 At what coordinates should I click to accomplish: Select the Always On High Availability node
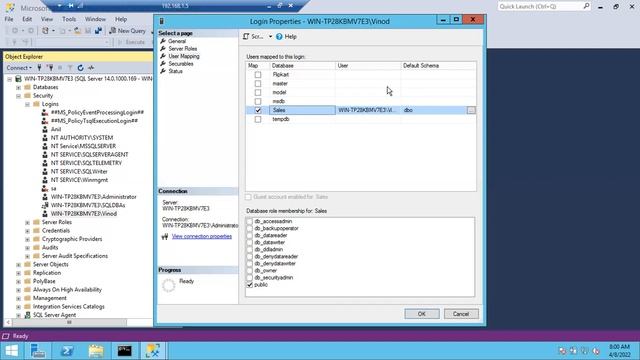[x=67, y=290]
